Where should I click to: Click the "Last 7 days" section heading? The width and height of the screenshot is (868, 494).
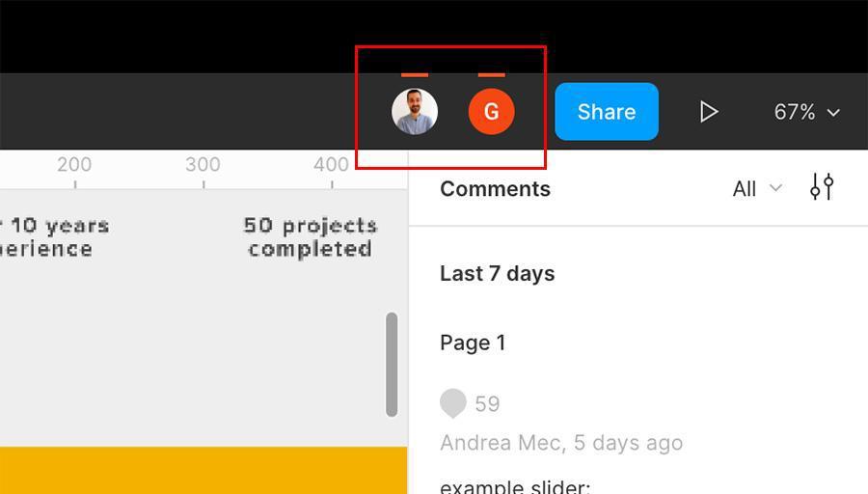(x=497, y=274)
